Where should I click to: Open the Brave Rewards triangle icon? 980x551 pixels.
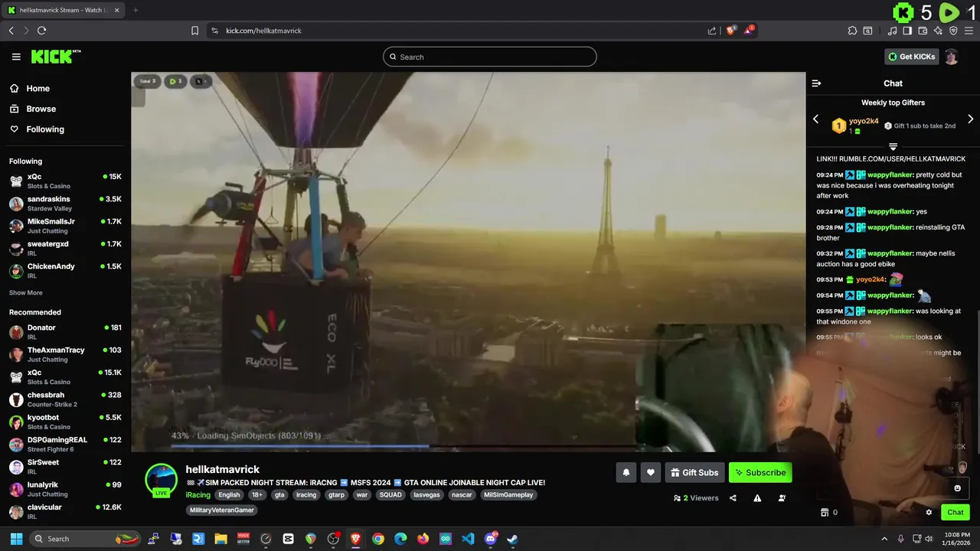(750, 31)
